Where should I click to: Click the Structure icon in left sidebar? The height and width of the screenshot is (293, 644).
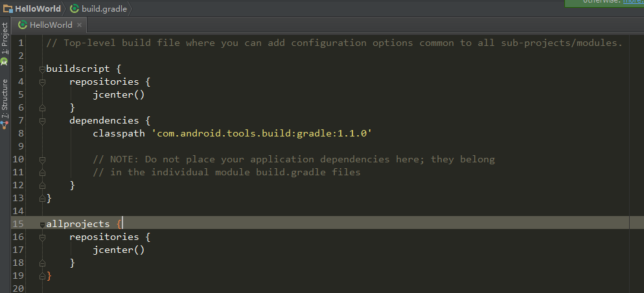tap(5, 124)
